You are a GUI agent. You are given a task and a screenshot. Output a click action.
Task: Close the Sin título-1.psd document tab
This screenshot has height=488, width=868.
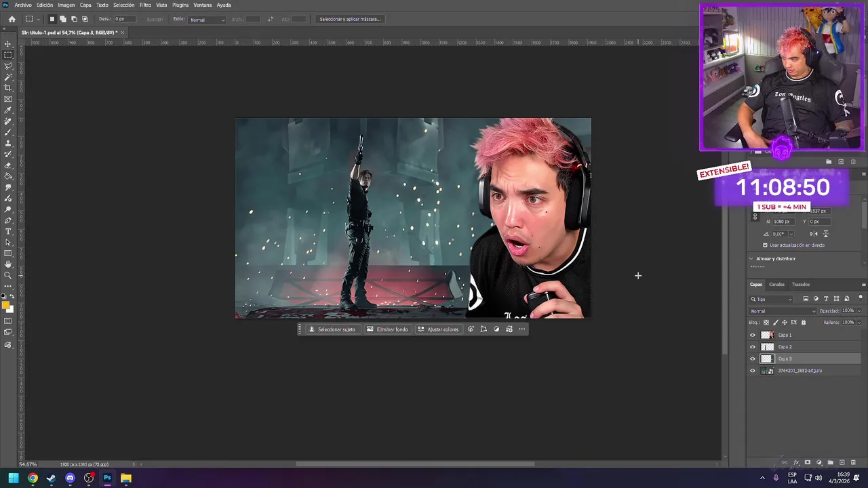coord(122,33)
